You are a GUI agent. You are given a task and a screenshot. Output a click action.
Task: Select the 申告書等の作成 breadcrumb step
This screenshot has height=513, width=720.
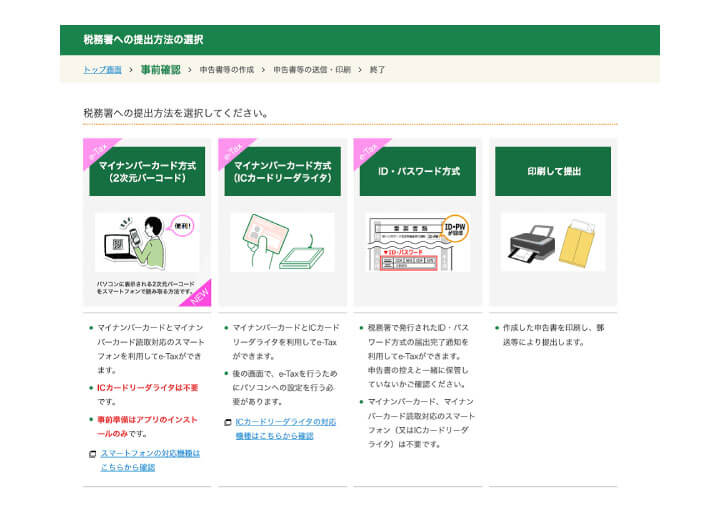pos(226,70)
